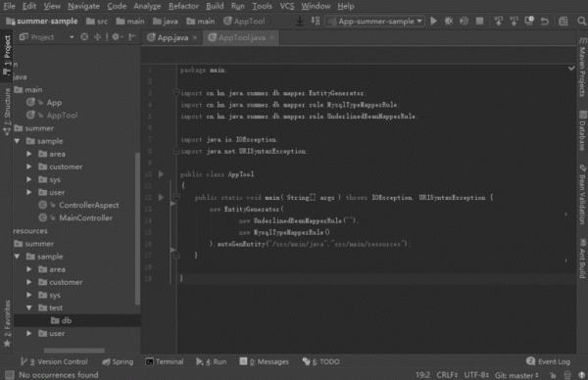
Task: Click the Project panel horizontal scrollbar
Action: click(74, 351)
